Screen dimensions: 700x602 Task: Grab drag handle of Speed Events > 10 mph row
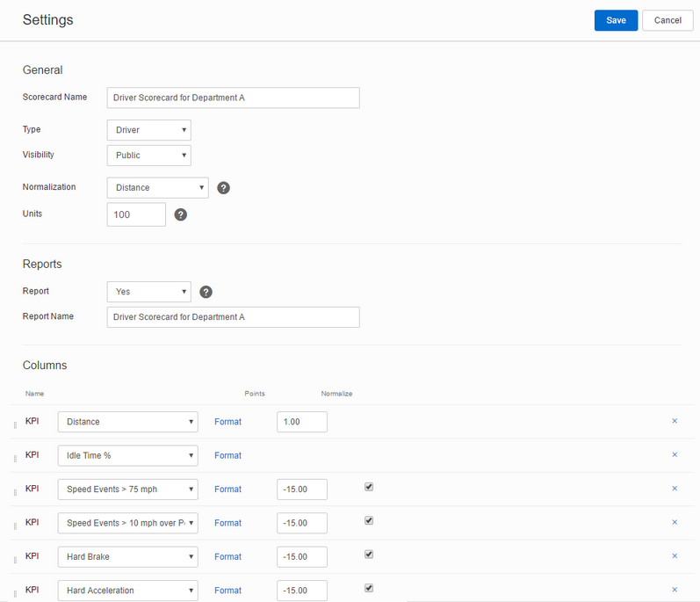15,526
